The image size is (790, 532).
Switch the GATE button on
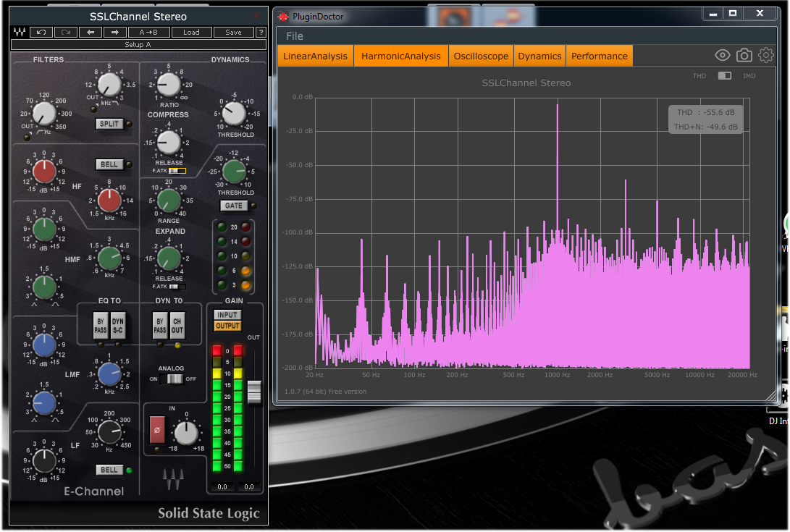pyautogui.click(x=234, y=206)
